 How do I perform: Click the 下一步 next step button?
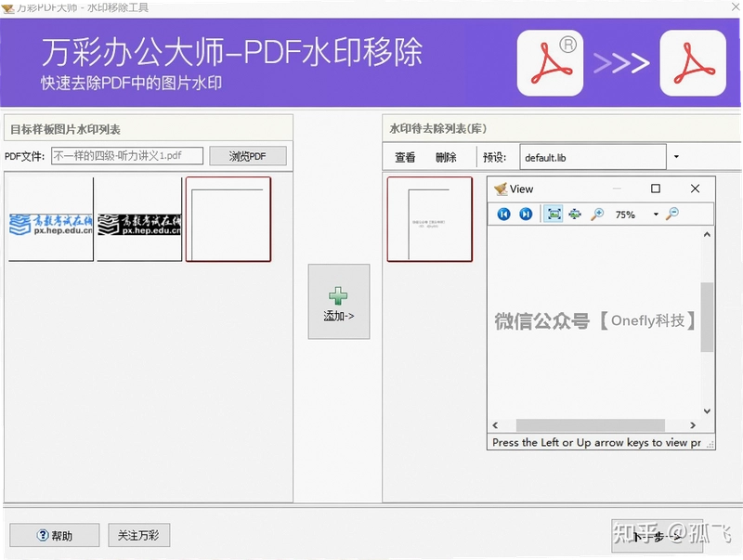coord(657,536)
